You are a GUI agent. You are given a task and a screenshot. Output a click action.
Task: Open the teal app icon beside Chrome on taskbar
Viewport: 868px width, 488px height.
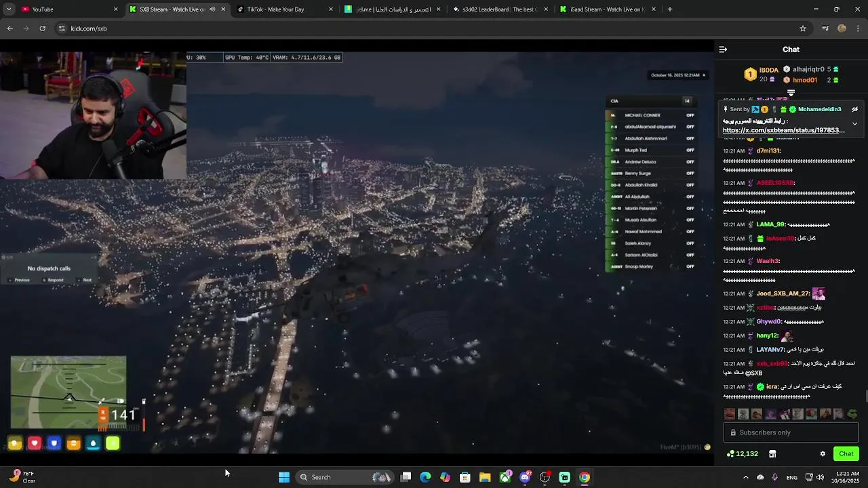click(x=564, y=477)
